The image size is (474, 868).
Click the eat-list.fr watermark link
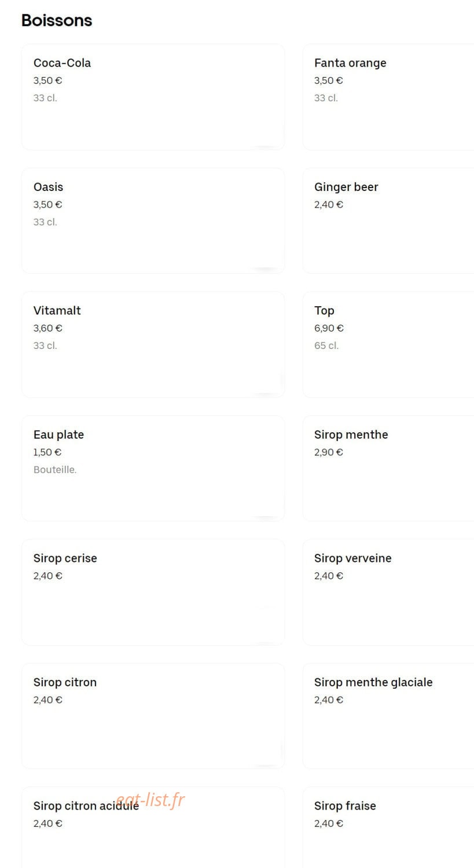coord(150,800)
